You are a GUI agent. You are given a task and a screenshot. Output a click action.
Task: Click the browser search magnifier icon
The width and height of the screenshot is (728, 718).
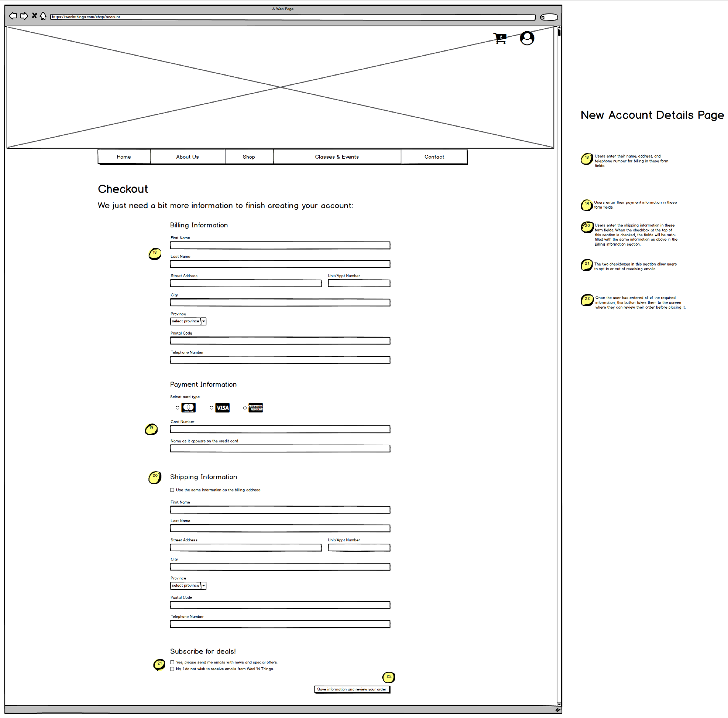[543, 18]
